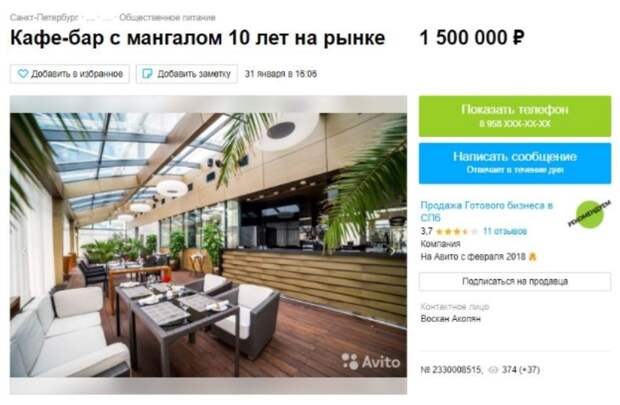Click the price 1 500 000 ₽

click(472, 38)
